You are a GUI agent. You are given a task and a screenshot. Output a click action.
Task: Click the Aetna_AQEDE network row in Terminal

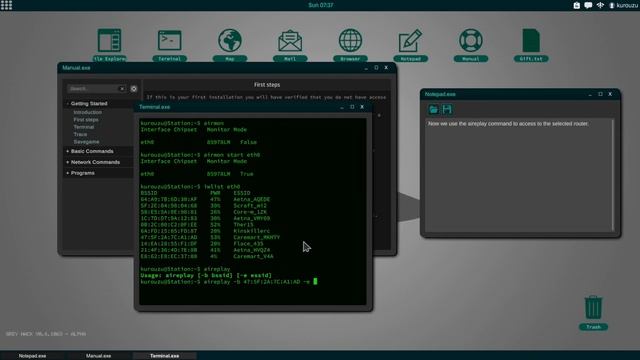(x=205, y=200)
